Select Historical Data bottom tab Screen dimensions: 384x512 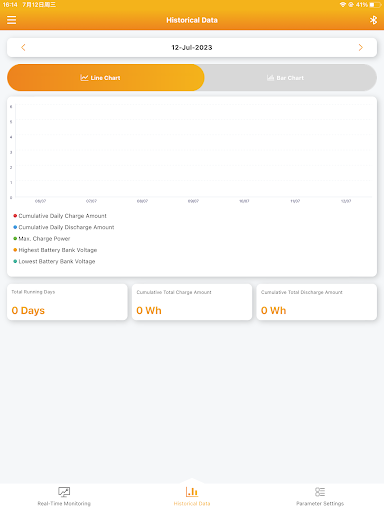click(192, 496)
